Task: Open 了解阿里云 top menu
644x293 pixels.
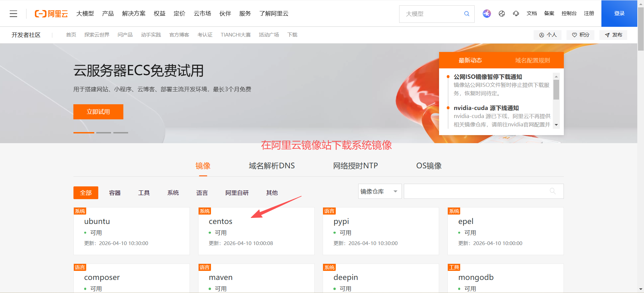Action: click(274, 13)
